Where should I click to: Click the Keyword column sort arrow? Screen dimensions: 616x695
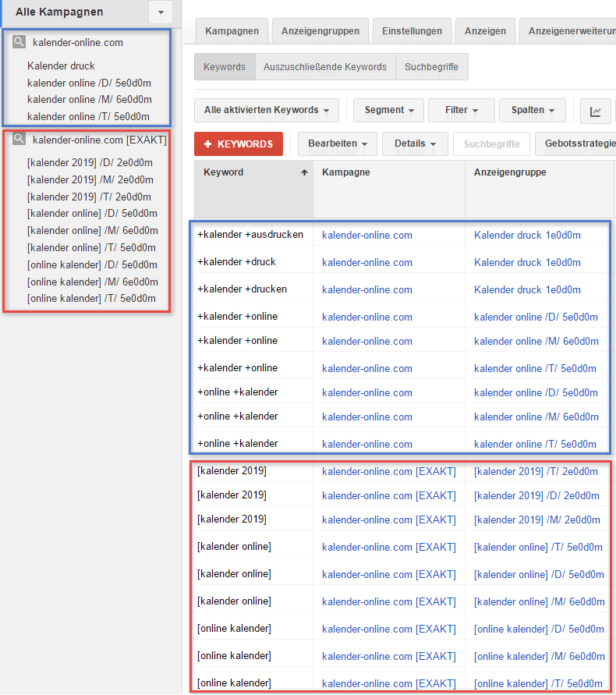(x=304, y=172)
